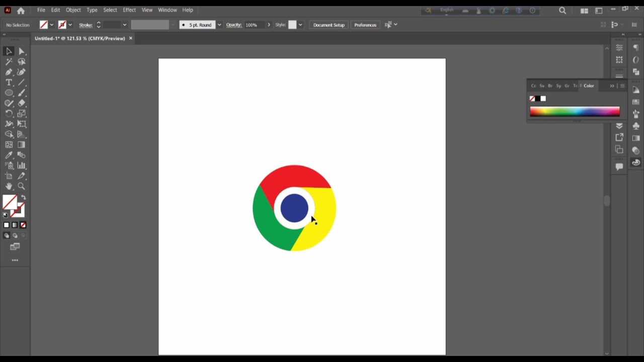Viewport: 644px width, 362px height.
Task: Activate the Free Transform tool
Action: (x=22, y=124)
